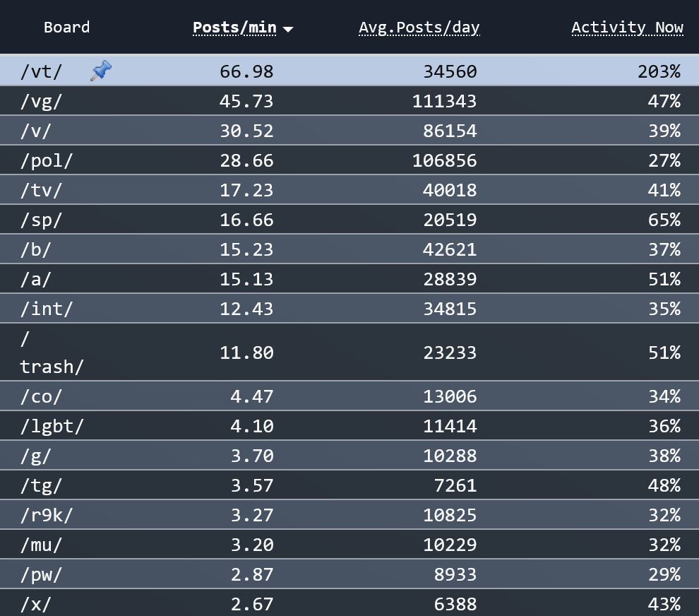Select the /trash/ board name
This screenshot has width=699, height=616.
coord(52,353)
